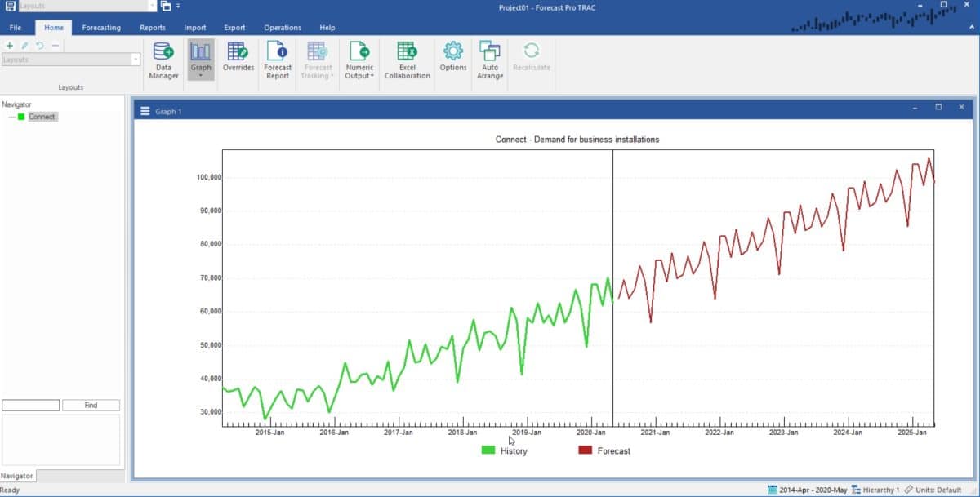Open the Data Manager
Image resolution: width=980 pixels, height=497 pixels.
163,63
